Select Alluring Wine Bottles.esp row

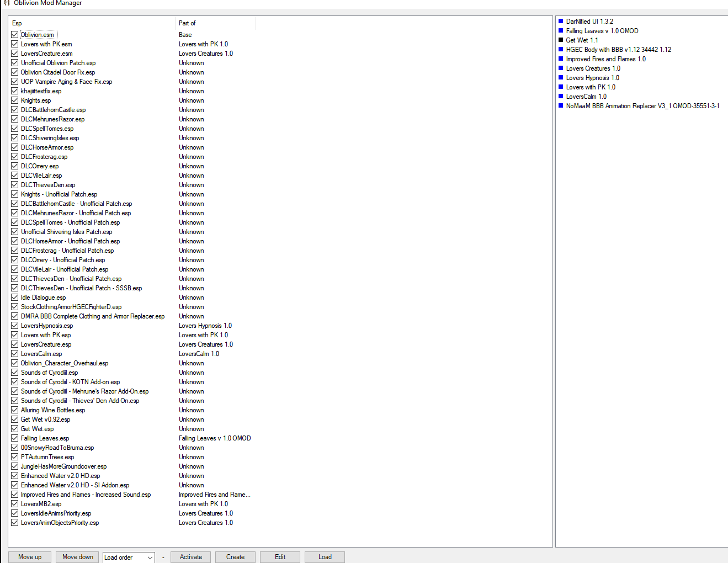[x=53, y=410]
